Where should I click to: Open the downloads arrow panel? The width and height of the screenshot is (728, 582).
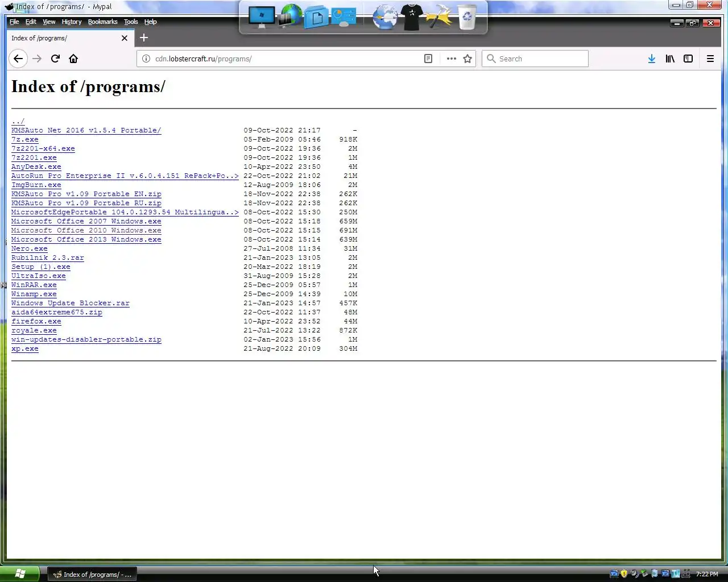[x=652, y=59]
